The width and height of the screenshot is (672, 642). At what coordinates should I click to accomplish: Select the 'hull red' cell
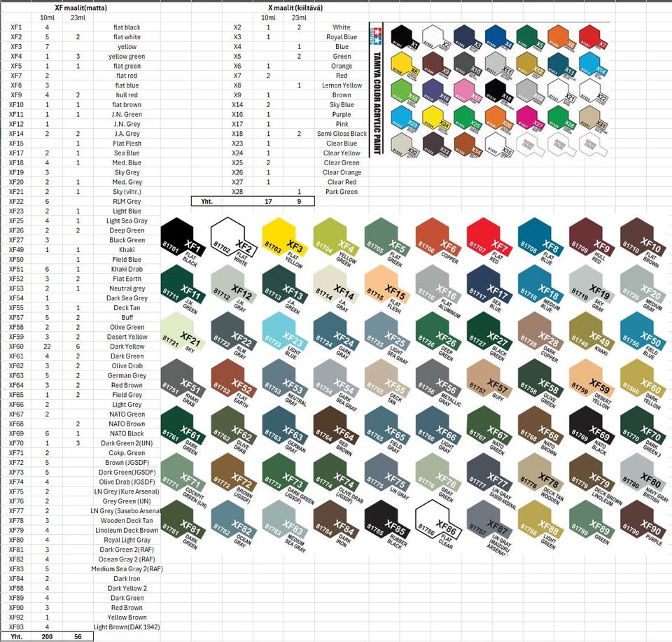[x=127, y=95]
